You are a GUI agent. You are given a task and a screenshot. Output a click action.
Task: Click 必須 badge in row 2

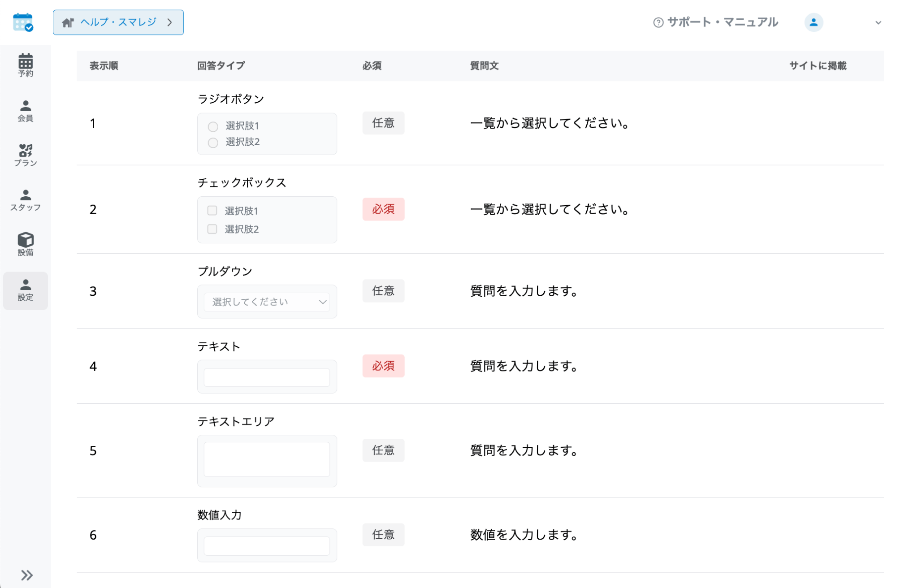coord(383,209)
